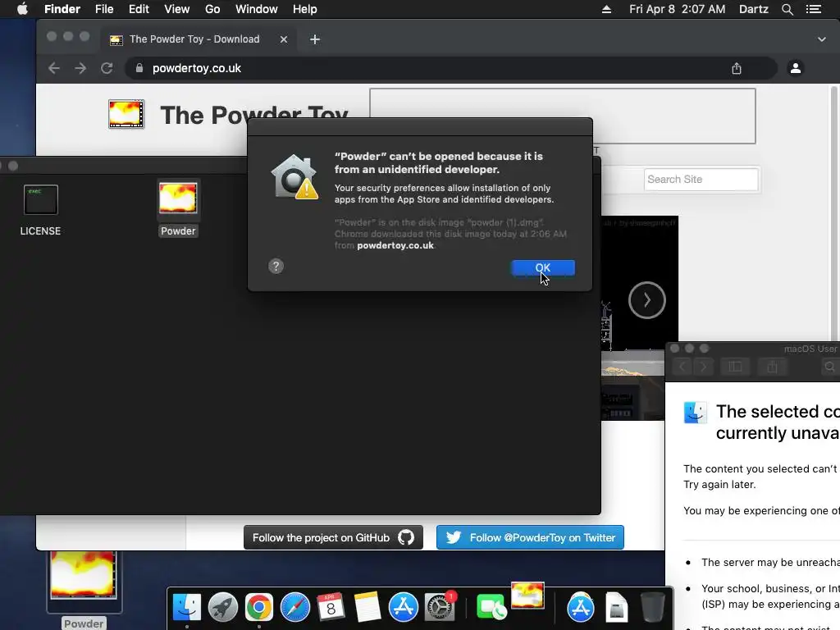
Task: Click OK in the unidentified developer dialog
Action: [x=543, y=268]
